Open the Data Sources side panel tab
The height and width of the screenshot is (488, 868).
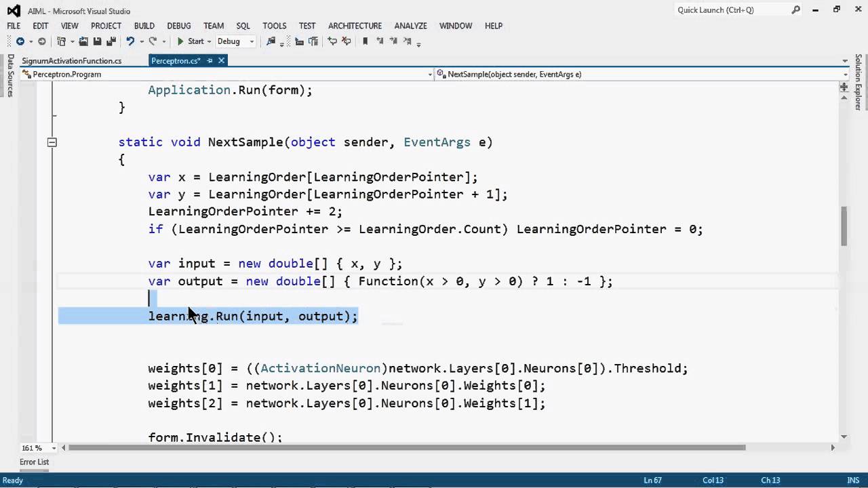[x=10, y=75]
